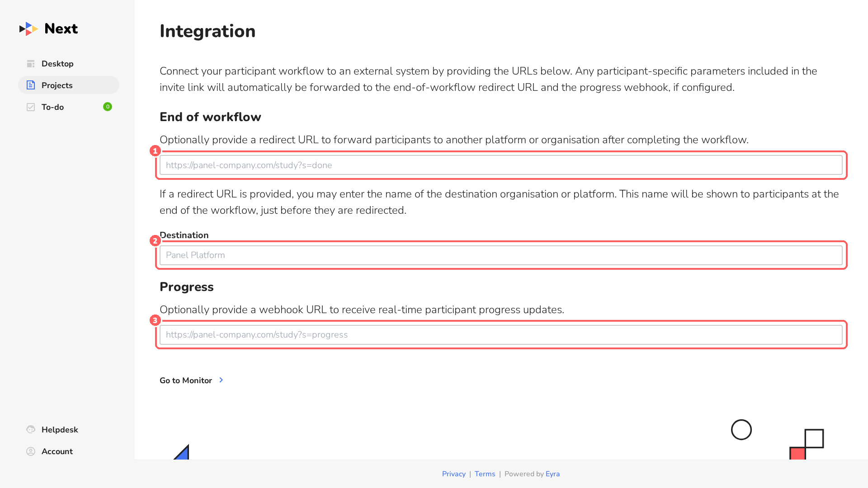Open the Eyra footer link
This screenshot has width=868, height=488.
[x=552, y=474]
